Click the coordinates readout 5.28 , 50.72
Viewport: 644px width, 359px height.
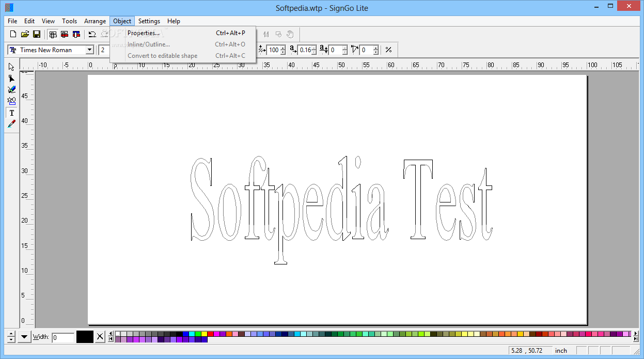[530, 350]
